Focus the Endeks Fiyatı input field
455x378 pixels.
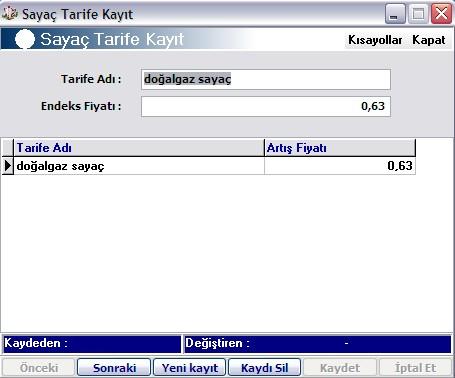(266, 106)
